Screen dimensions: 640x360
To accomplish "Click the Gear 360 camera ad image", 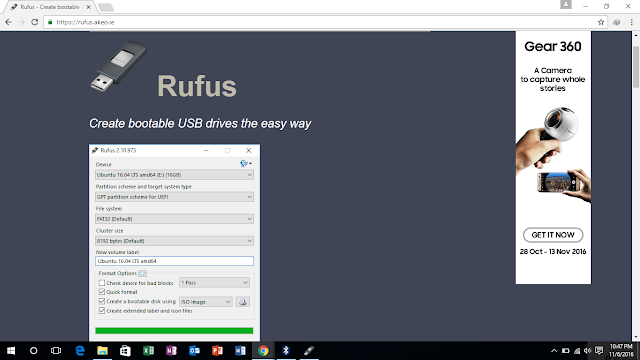I will click(x=553, y=155).
